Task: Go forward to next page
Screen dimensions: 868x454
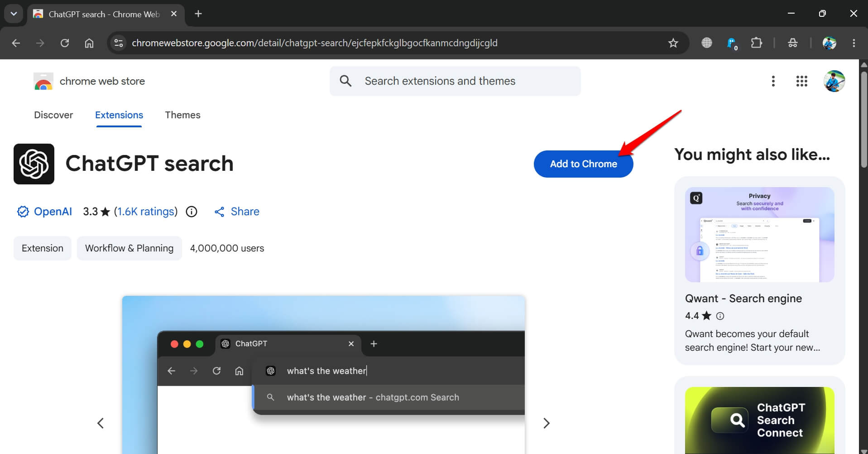Action: click(x=40, y=43)
